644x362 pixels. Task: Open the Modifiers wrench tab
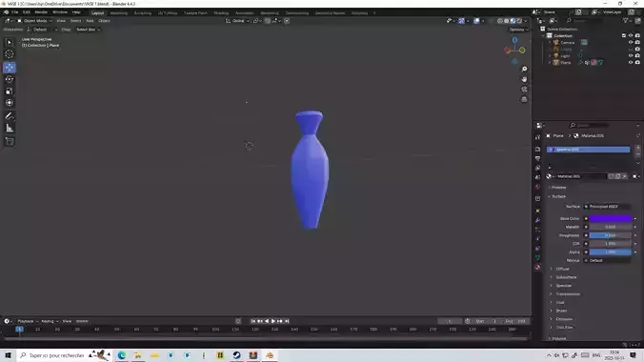point(537,220)
